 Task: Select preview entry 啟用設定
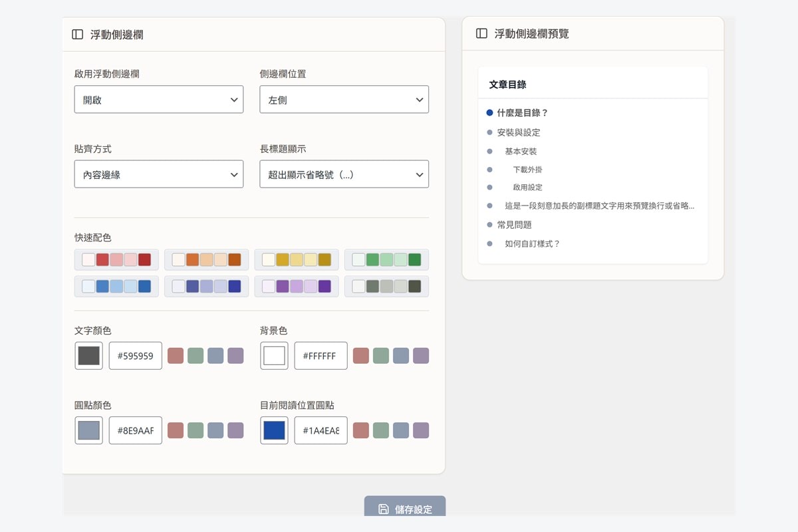point(528,188)
